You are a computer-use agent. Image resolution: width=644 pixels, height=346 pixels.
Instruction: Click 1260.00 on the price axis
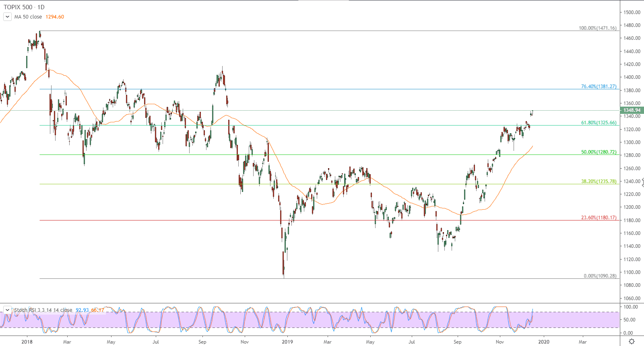[632, 169]
